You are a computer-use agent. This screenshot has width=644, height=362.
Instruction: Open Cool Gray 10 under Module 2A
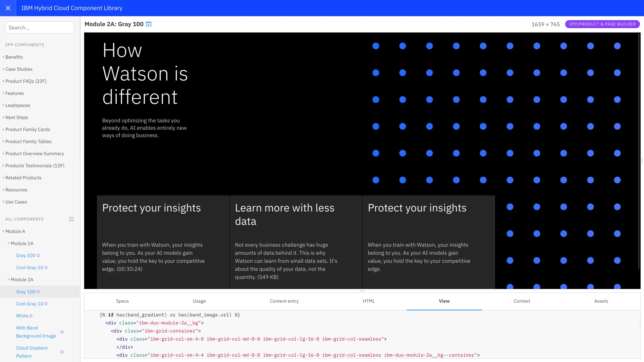[x=30, y=304]
